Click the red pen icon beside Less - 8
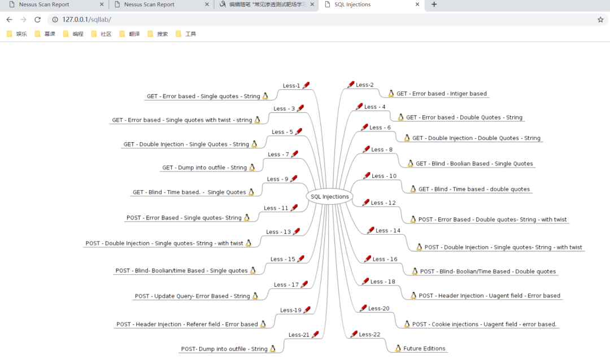Image resolution: width=610 pixels, height=364 pixels. [366, 149]
